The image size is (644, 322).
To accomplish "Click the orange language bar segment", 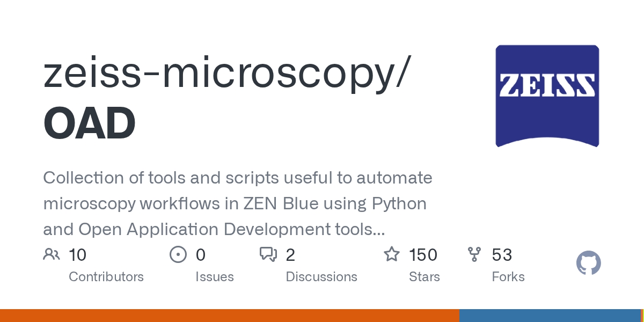I will pyautogui.click(x=230, y=316).
